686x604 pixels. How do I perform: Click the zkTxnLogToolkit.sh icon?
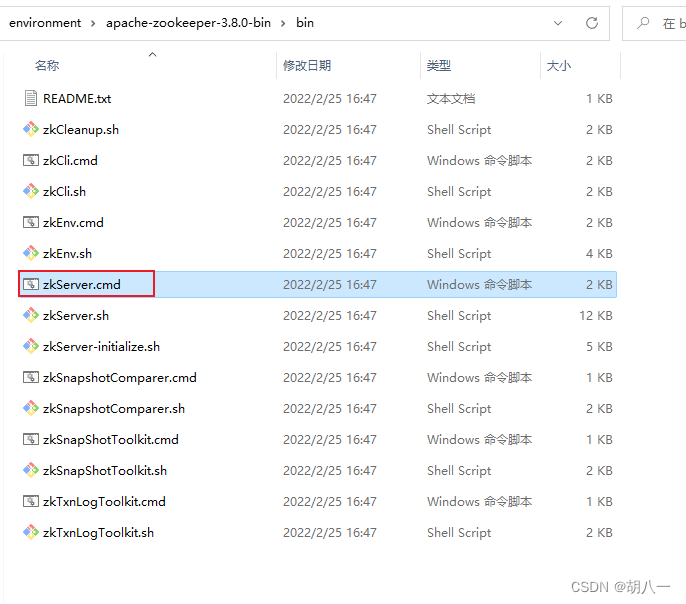31,533
